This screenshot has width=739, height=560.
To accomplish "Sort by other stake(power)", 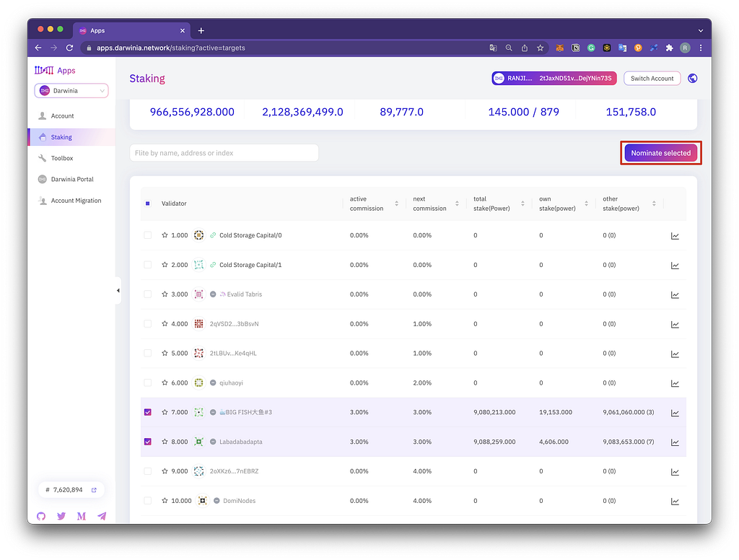I will (654, 204).
